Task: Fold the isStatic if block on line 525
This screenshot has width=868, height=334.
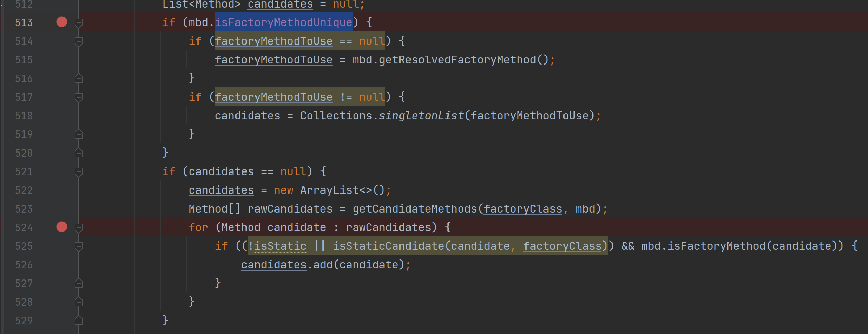Action: tap(79, 246)
